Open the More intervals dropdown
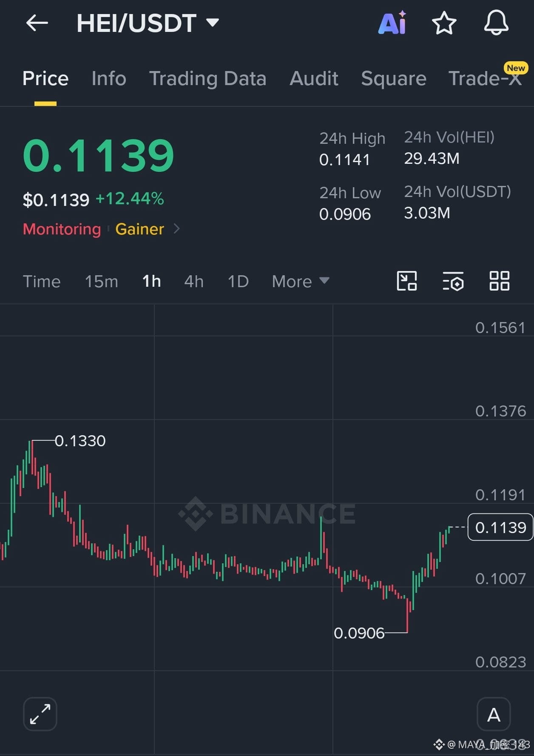The width and height of the screenshot is (534, 756). (301, 281)
